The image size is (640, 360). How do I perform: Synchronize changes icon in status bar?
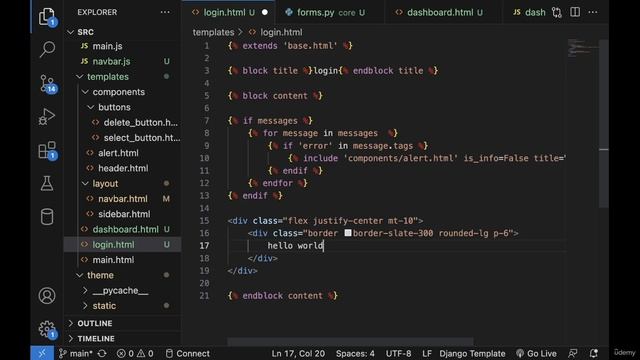(x=102, y=353)
